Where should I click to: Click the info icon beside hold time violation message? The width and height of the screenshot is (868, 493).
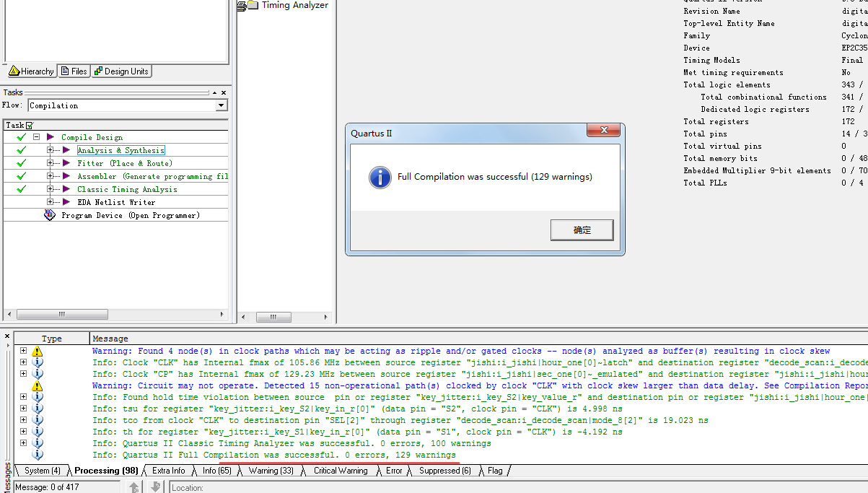(x=38, y=397)
